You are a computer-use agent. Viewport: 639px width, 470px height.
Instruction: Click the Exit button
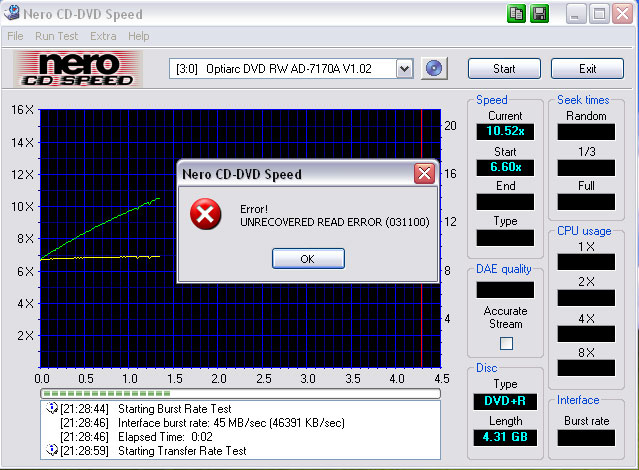click(587, 68)
